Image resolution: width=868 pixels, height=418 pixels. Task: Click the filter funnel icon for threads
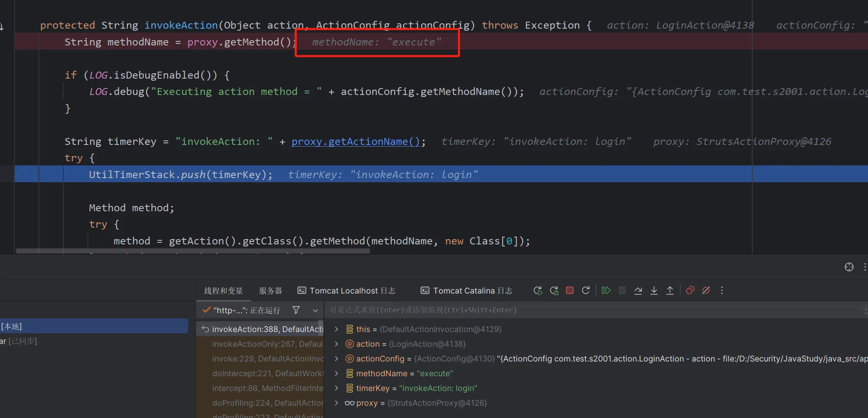(296, 310)
